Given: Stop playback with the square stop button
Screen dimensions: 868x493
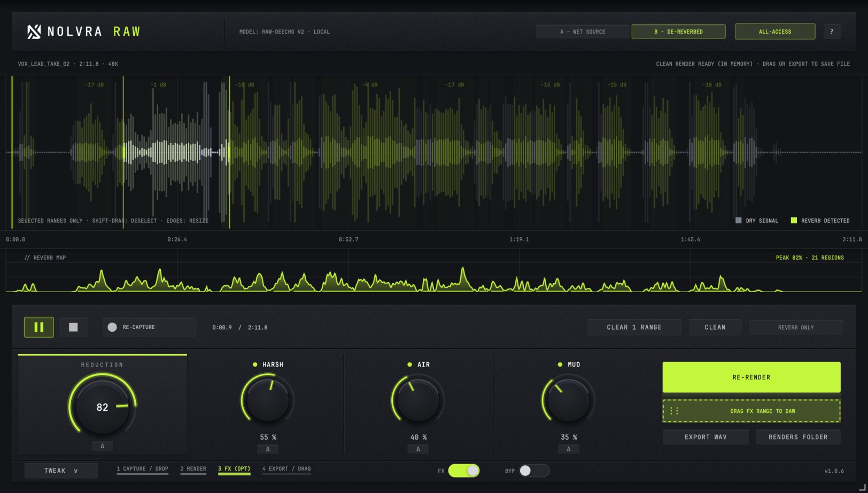Looking at the screenshot, I should 73,327.
